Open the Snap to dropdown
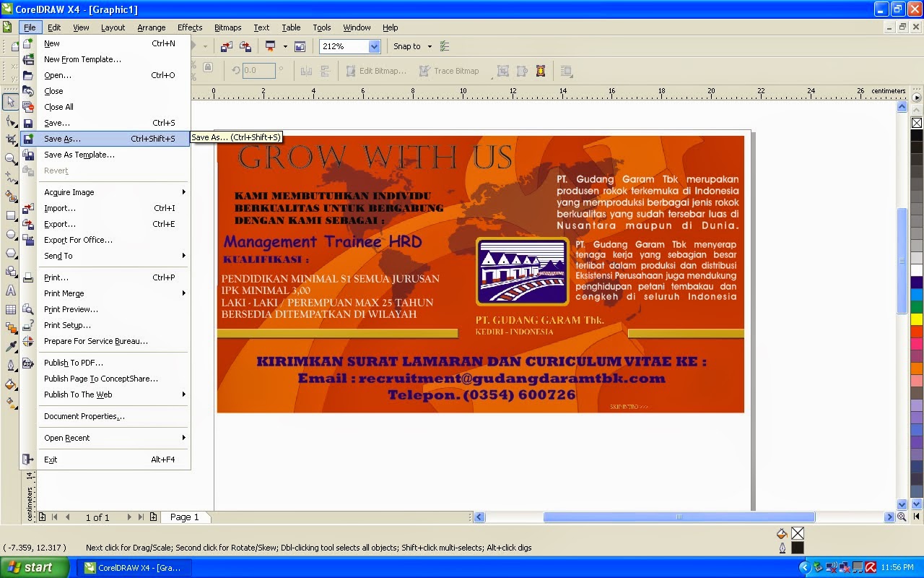 [x=412, y=46]
